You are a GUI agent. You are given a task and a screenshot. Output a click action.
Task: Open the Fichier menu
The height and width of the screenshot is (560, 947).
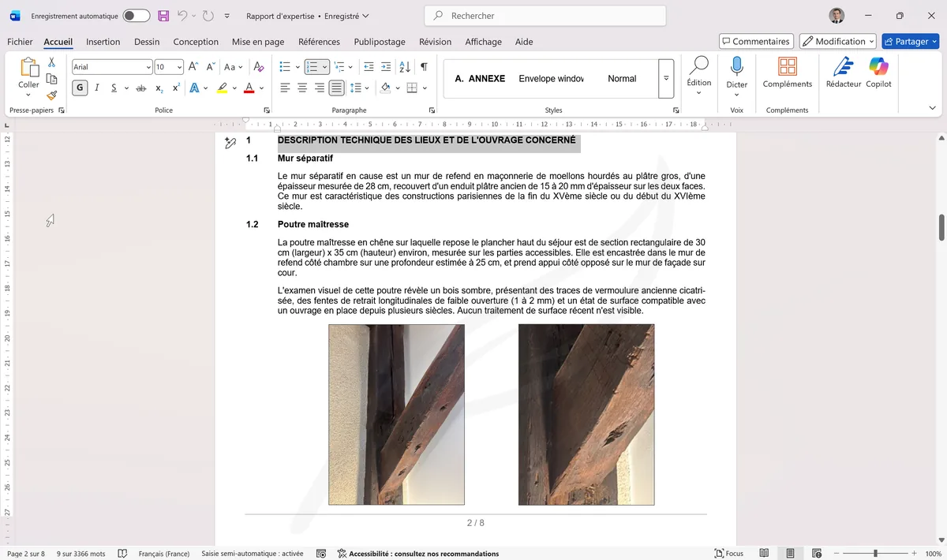pos(20,42)
